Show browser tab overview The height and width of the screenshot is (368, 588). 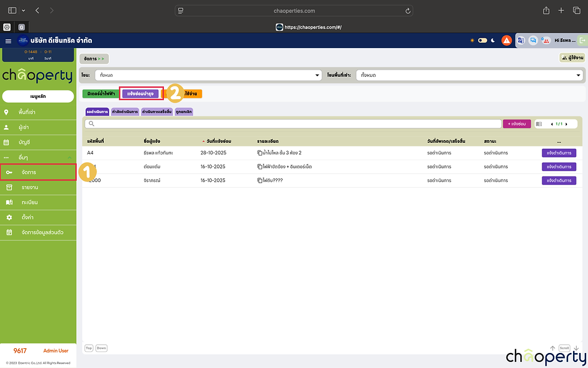click(577, 10)
